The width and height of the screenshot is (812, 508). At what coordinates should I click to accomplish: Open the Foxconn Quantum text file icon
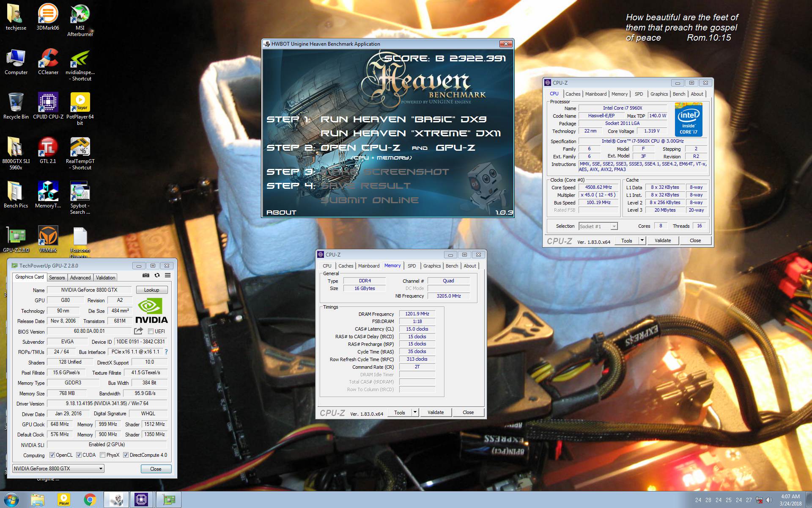click(80, 242)
